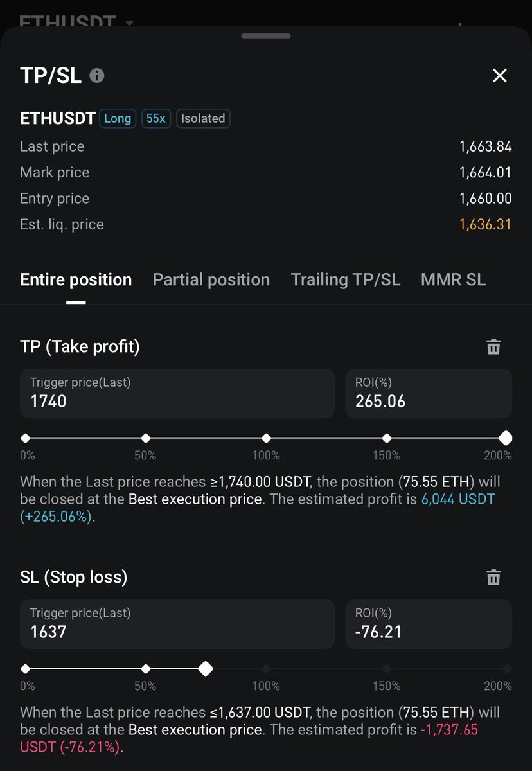The image size is (532, 771).
Task: Set take profit slider to 150% marker
Action: pyautogui.click(x=386, y=438)
